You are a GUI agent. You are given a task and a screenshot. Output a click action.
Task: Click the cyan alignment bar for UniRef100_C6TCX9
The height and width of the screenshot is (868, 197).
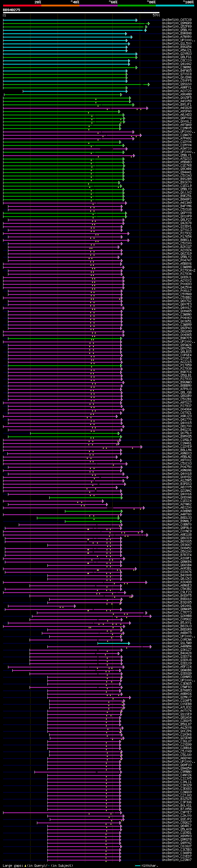tap(70, 20)
